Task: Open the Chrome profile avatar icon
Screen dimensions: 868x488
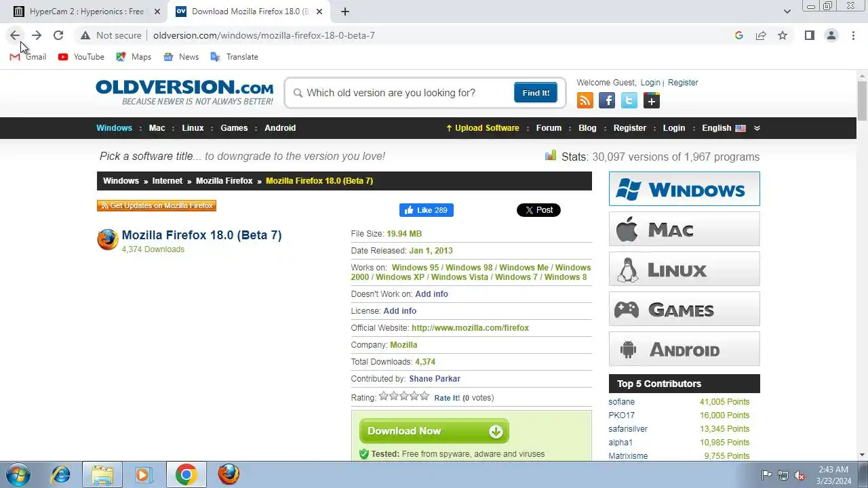Action: pos(831,35)
